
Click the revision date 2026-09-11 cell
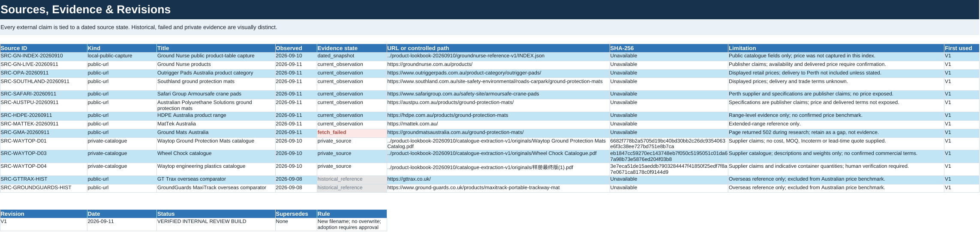point(122,225)
